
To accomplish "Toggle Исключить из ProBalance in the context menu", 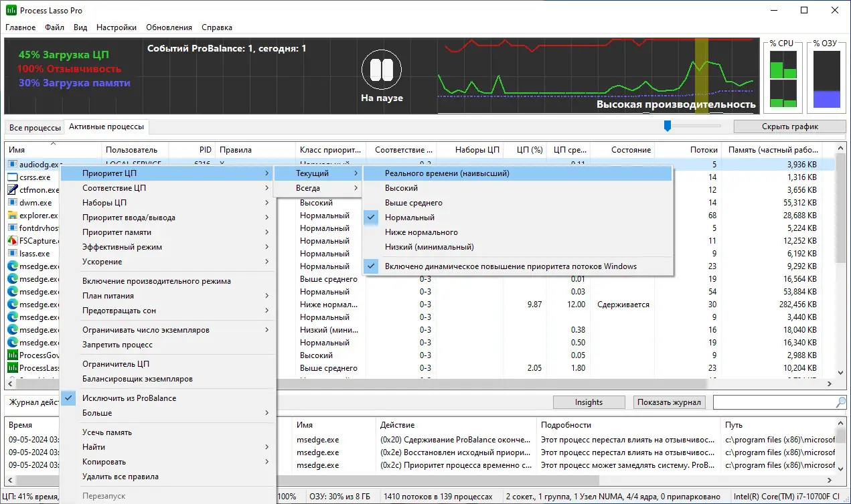I will (x=168, y=398).
